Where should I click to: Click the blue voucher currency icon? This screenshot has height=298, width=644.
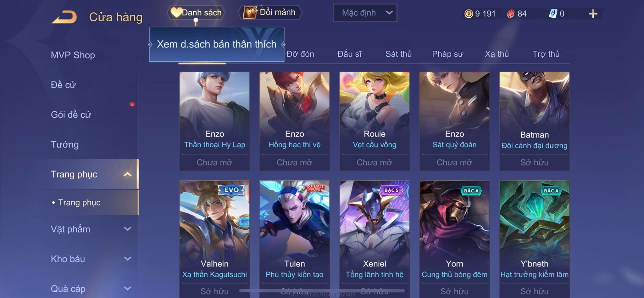[x=553, y=14]
